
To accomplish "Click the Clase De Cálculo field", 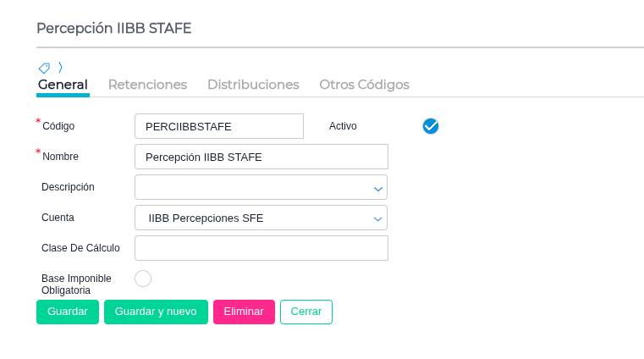I will pos(261,248).
